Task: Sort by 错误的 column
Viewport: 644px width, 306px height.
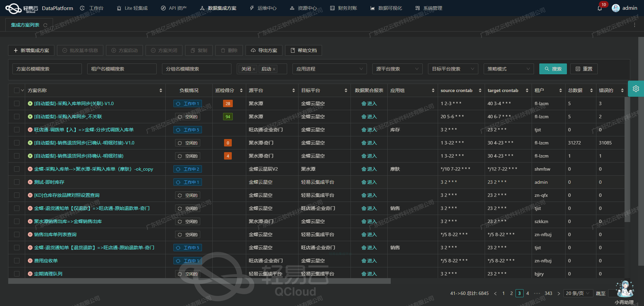Action: (x=622, y=91)
